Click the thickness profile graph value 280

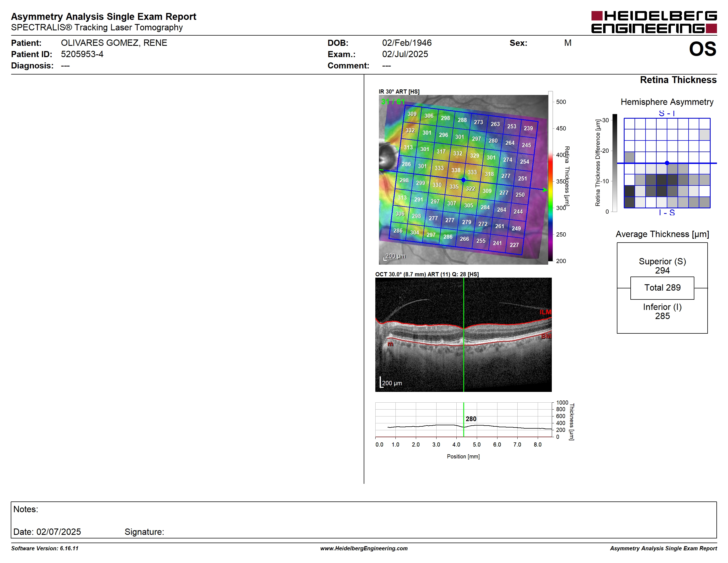[x=471, y=419]
